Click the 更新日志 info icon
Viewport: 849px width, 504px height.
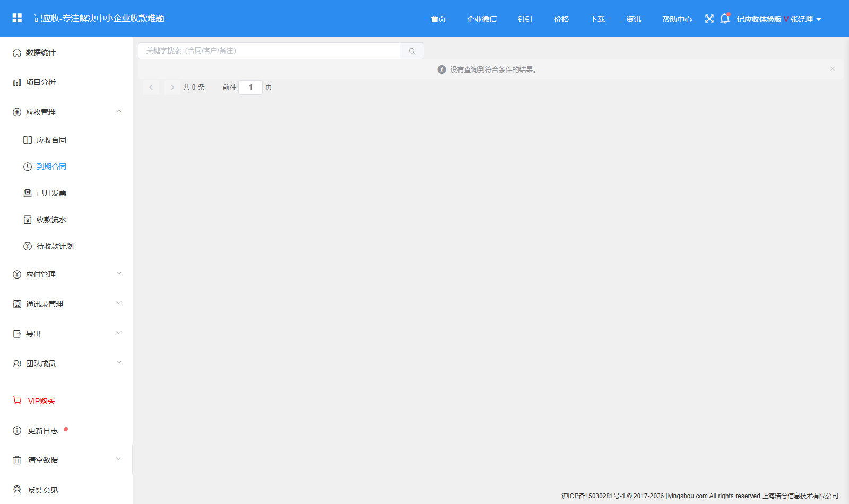tap(17, 430)
